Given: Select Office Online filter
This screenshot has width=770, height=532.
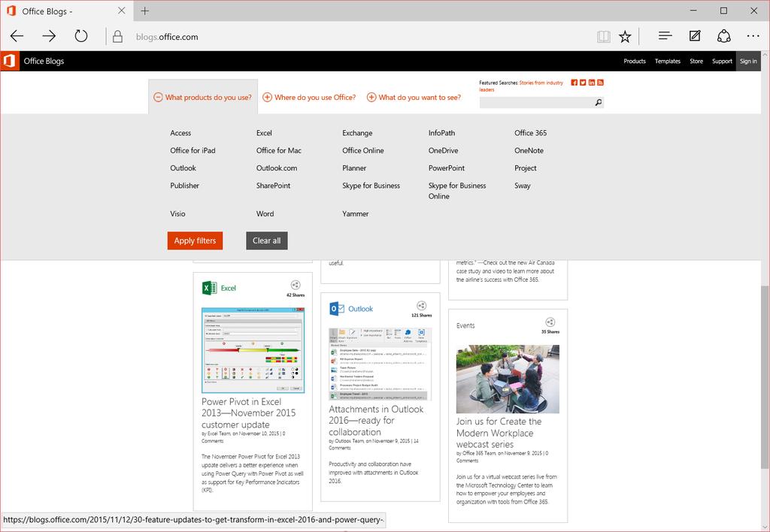Looking at the screenshot, I should coord(363,151).
